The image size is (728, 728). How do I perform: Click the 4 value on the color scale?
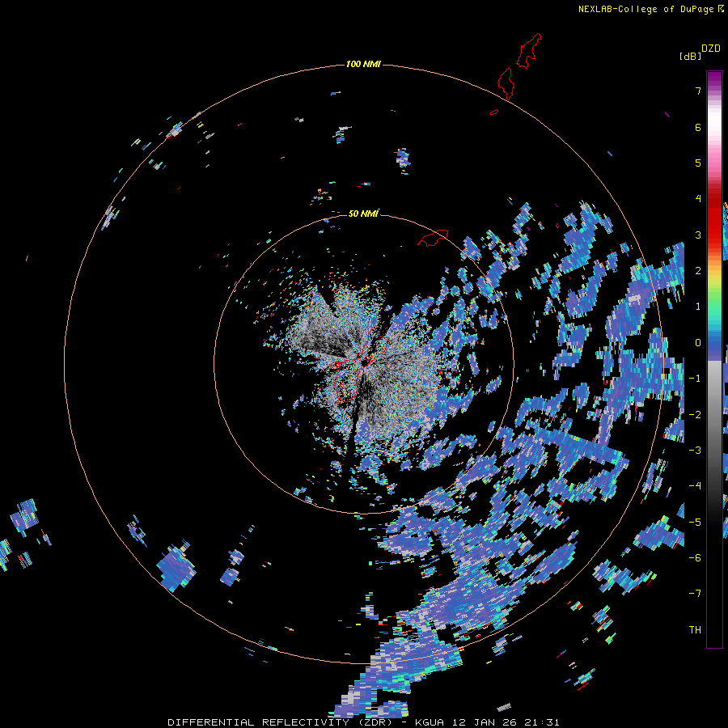pos(698,199)
